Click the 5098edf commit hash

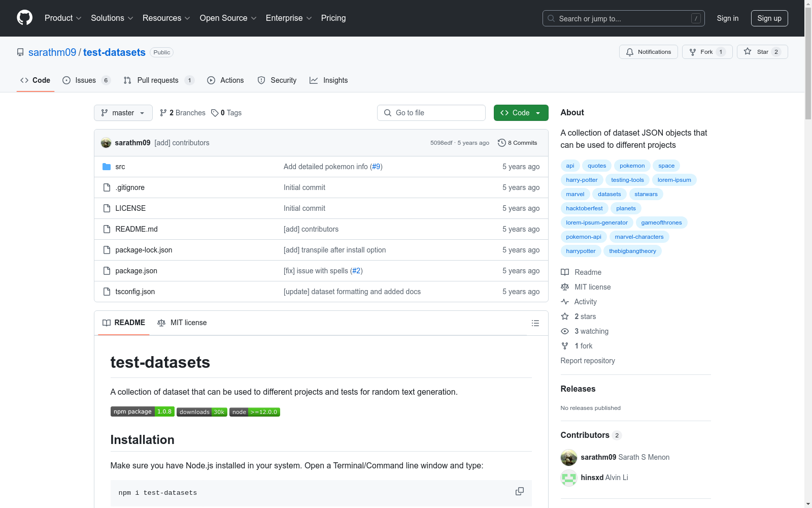coord(441,143)
